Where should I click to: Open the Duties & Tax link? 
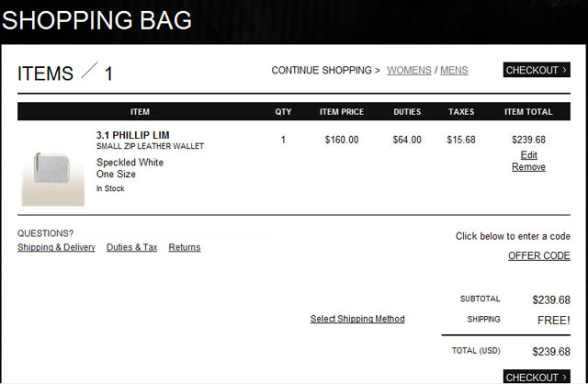tap(131, 247)
